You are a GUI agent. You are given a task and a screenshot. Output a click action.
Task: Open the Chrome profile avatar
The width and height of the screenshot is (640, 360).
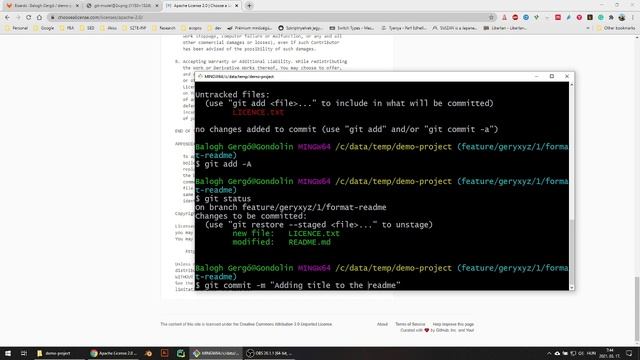(x=622, y=18)
